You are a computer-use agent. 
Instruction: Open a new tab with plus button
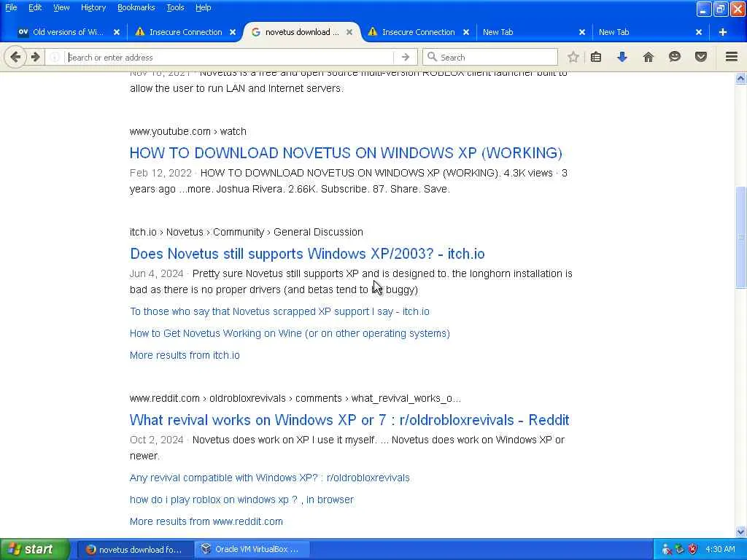723,32
